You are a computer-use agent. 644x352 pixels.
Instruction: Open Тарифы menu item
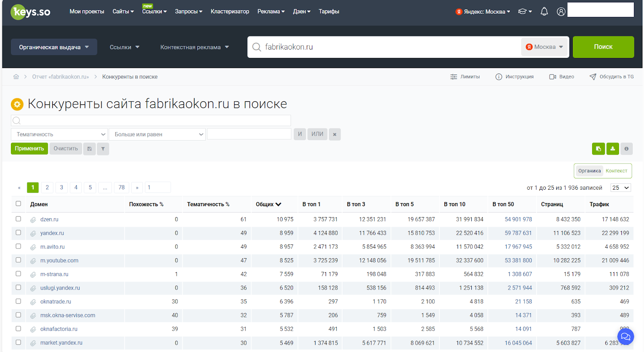(x=329, y=11)
